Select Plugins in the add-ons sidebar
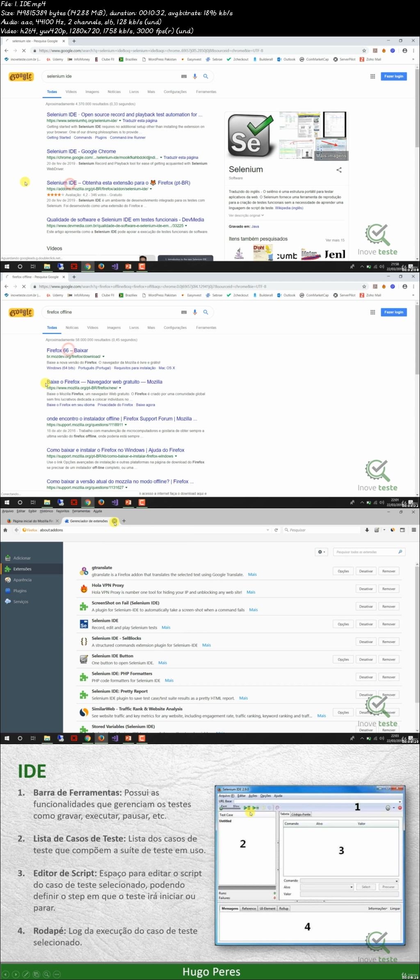Image resolution: width=420 pixels, height=980 pixels. (x=32, y=591)
